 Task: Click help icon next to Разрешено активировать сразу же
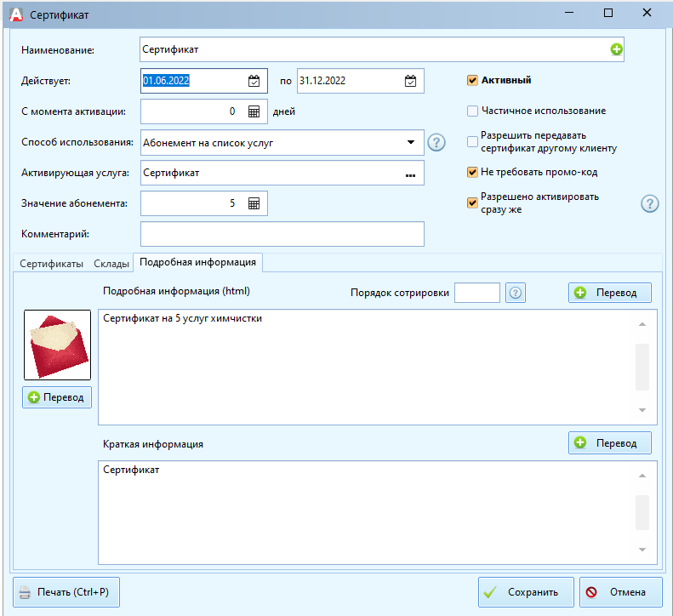coord(649,203)
